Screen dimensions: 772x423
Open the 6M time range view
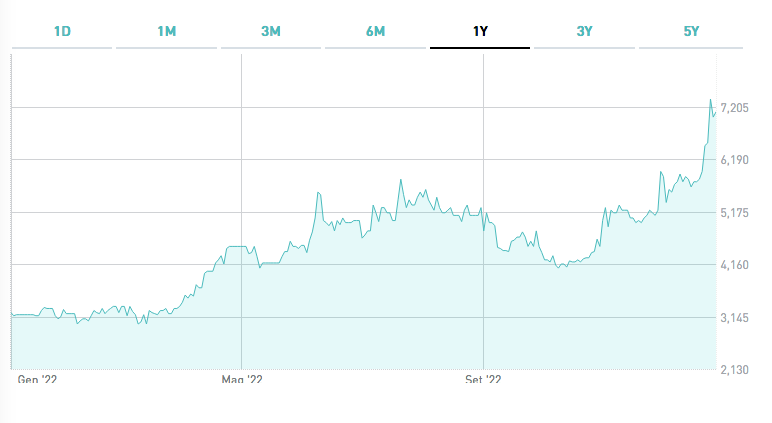pos(376,31)
